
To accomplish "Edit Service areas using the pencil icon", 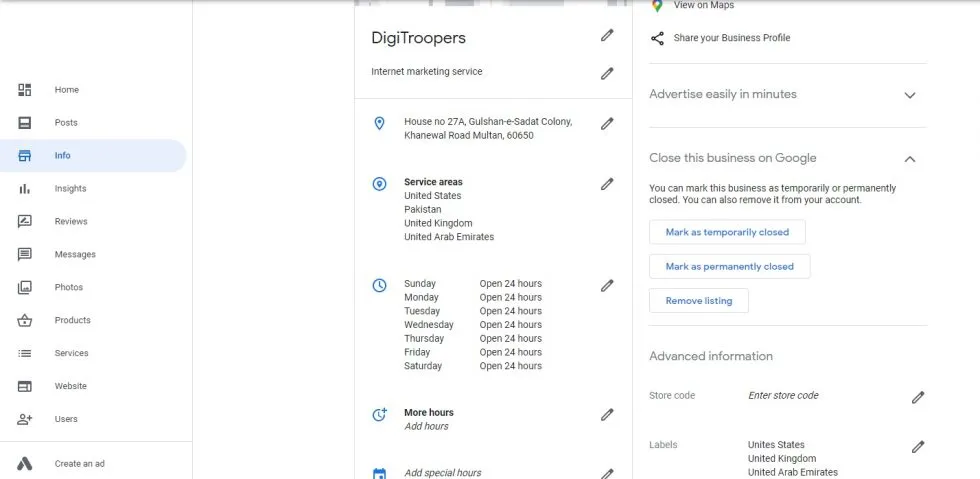I will [607, 184].
